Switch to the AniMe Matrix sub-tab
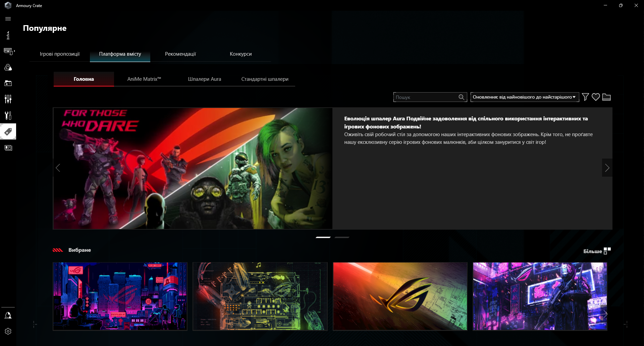This screenshot has width=644, height=346. point(144,79)
